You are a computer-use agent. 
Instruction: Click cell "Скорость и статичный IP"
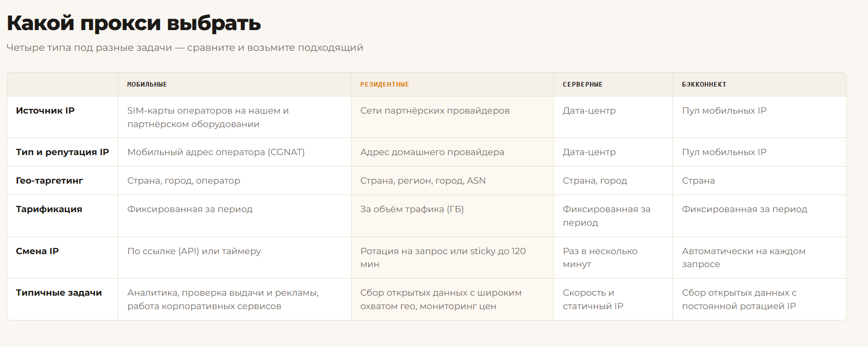[x=593, y=299]
